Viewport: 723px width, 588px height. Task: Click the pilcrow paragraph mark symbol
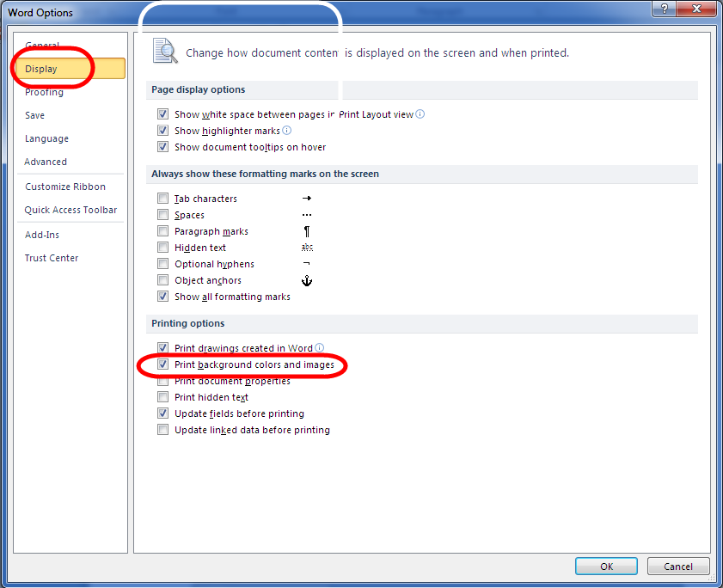click(307, 231)
